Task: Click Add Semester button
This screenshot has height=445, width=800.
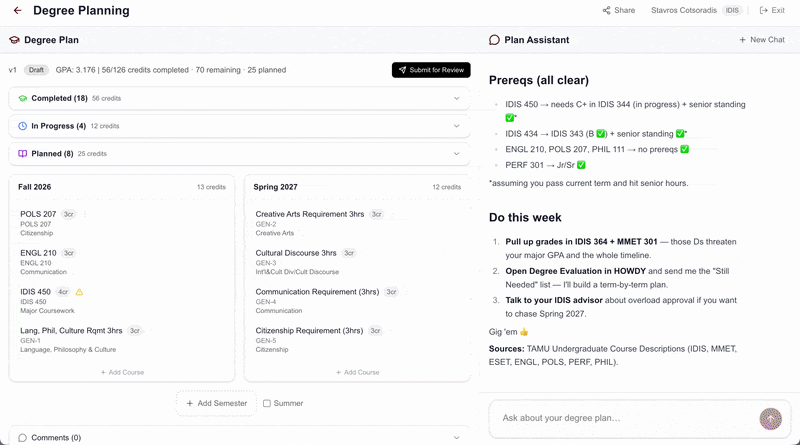Action: [x=216, y=403]
